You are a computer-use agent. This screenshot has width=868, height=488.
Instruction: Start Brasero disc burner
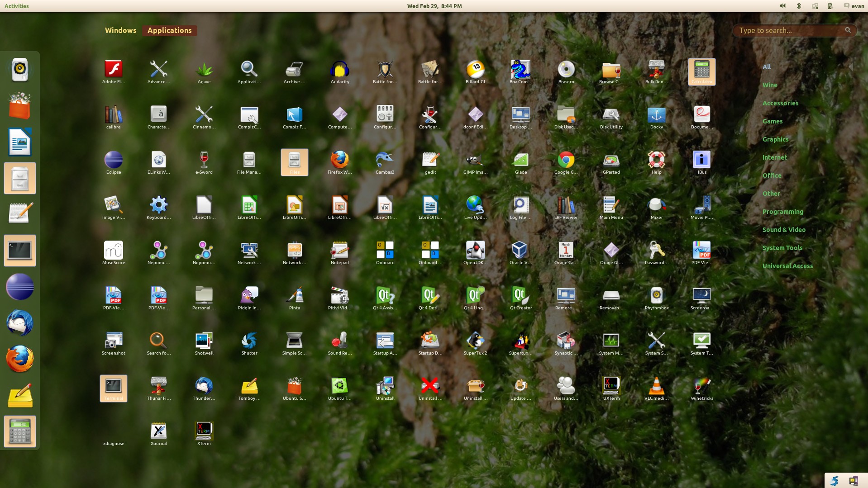pos(566,72)
